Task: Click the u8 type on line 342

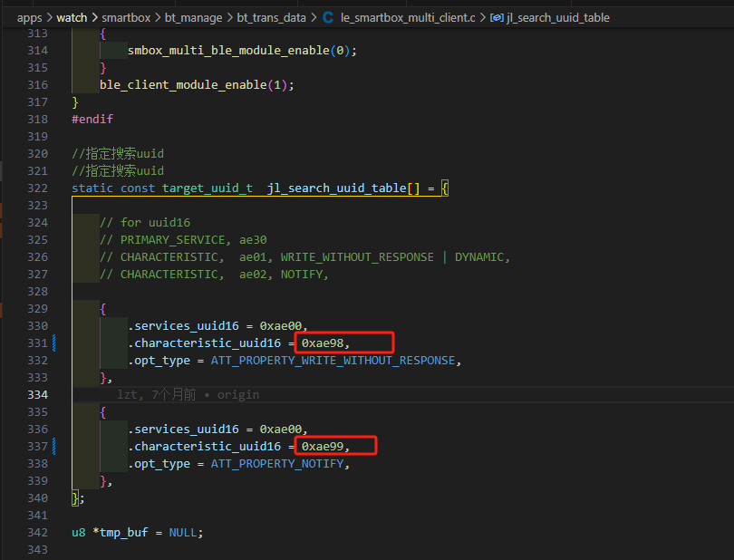Action: coord(79,533)
